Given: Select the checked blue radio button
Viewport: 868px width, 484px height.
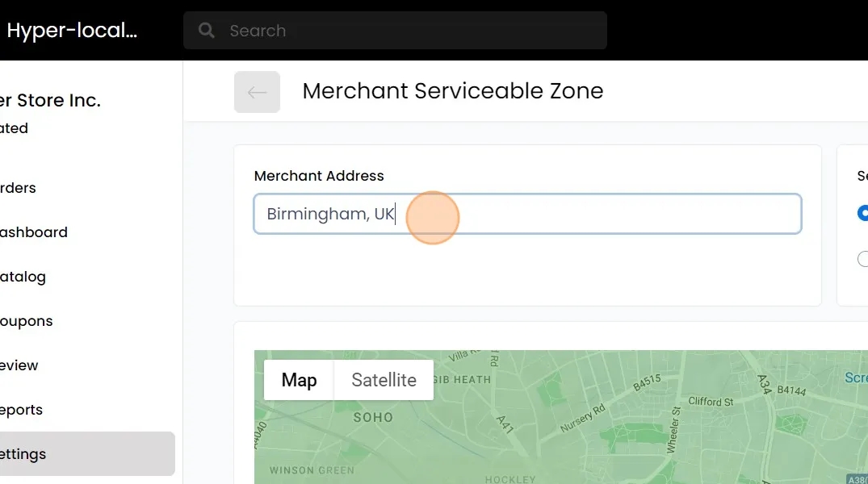Looking at the screenshot, I should click(x=863, y=214).
